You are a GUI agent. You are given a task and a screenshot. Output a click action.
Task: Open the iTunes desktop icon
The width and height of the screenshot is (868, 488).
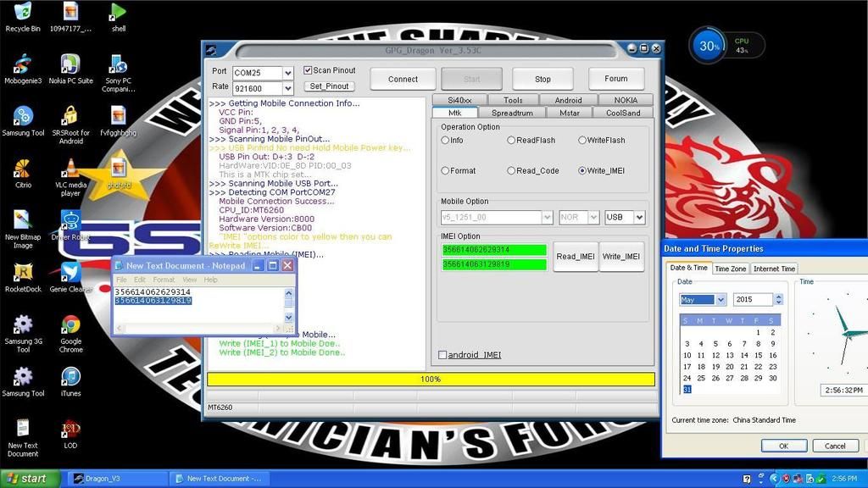coord(71,378)
